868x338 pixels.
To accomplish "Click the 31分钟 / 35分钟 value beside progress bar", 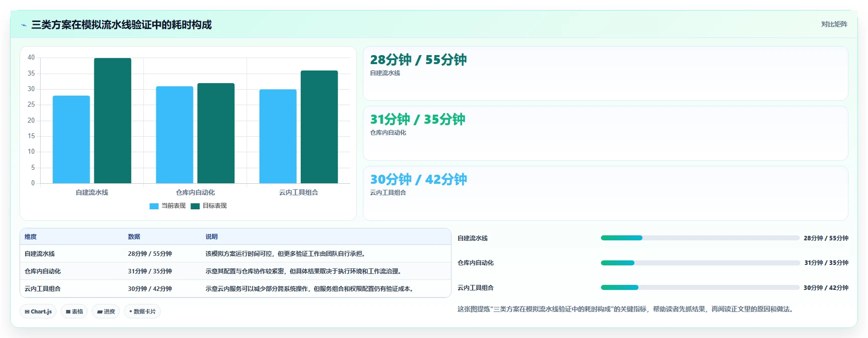I will [826, 263].
